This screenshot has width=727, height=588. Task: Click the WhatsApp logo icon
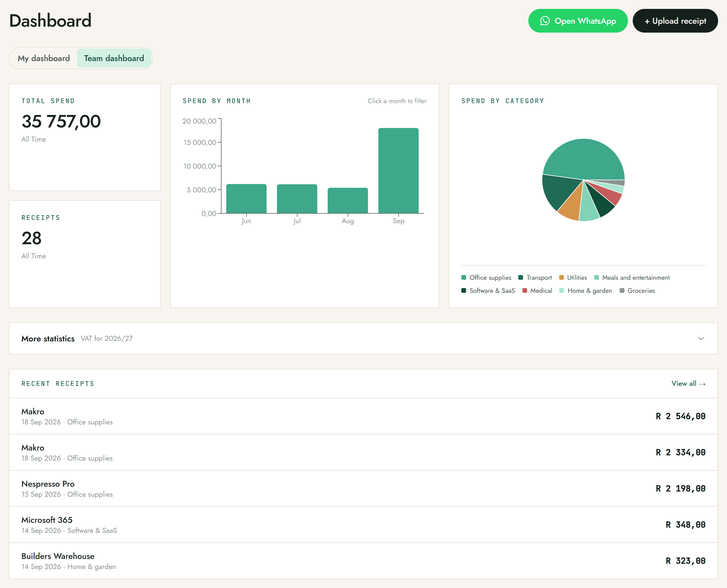click(544, 21)
